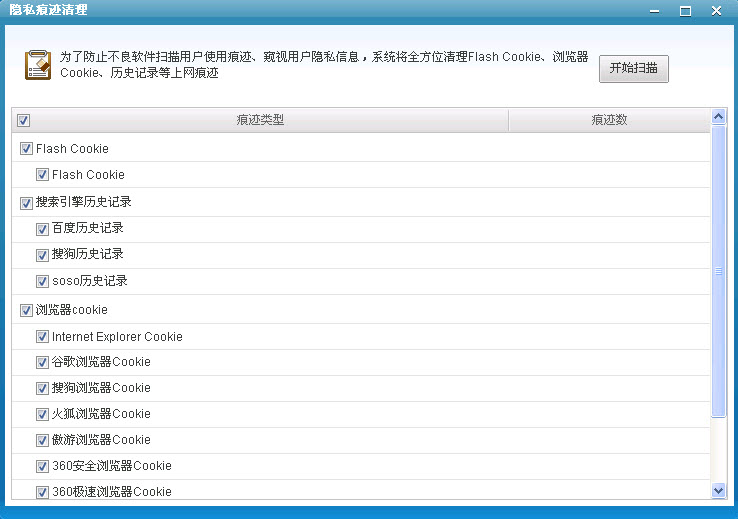Disable the soso历史记录 checkbox
This screenshot has width=738, height=519.
[42, 282]
